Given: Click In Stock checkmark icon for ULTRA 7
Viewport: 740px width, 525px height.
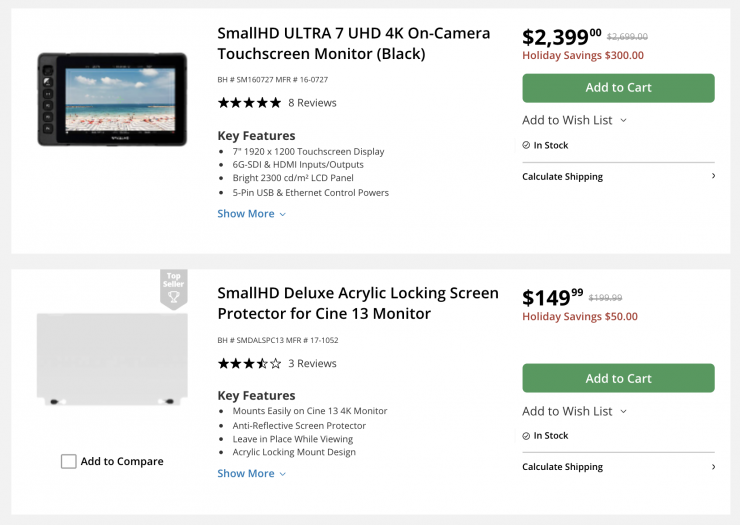Looking at the screenshot, I should (526, 145).
